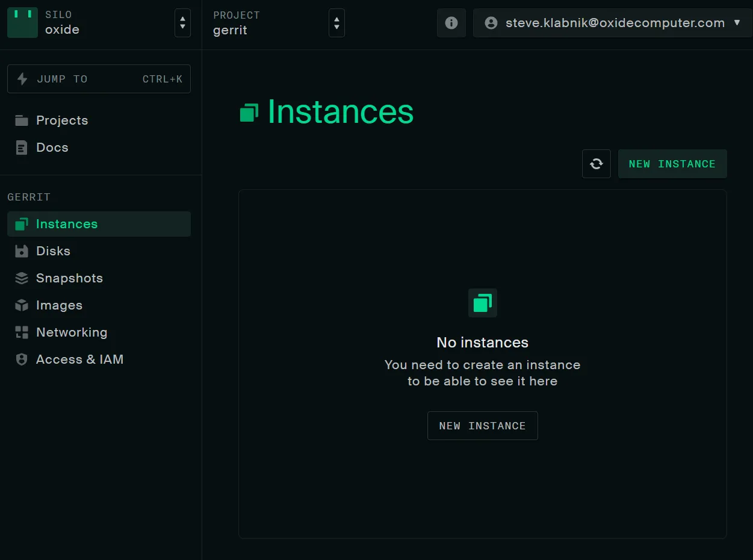This screenshot has height=560, width=753.
Task: Click the PROJECT label in the header
Action: point(237,15)
